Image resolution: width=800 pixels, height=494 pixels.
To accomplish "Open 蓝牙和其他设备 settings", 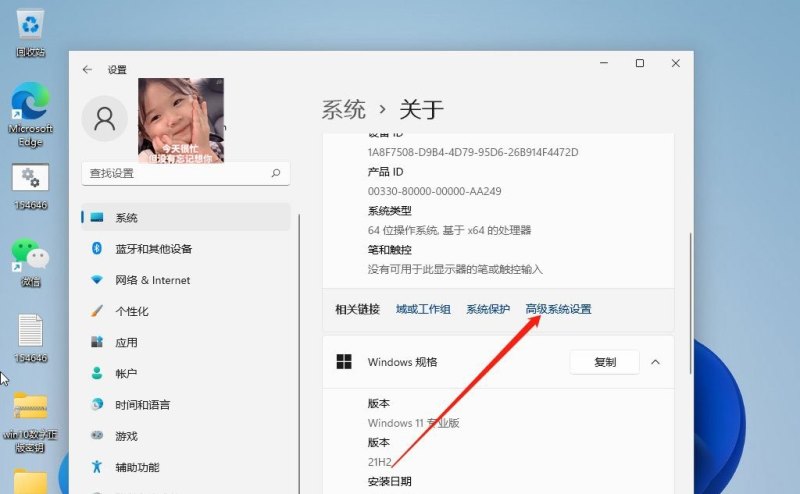I will pyautogui.click(x=186, y=249).
